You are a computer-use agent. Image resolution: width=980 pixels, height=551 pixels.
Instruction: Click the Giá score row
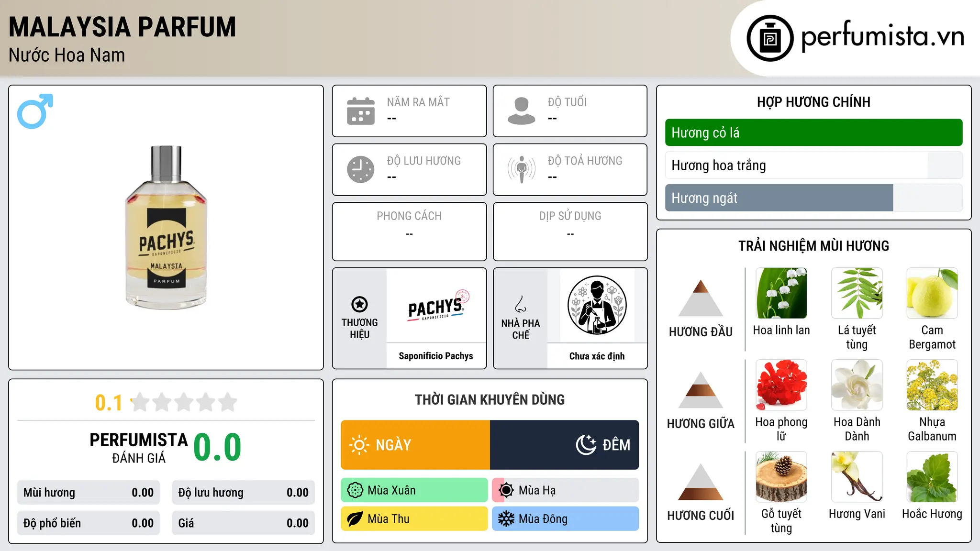pos(244,523)
